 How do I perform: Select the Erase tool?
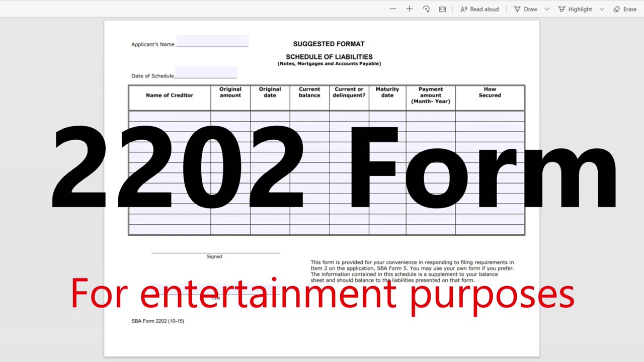(x=625, y=9)
